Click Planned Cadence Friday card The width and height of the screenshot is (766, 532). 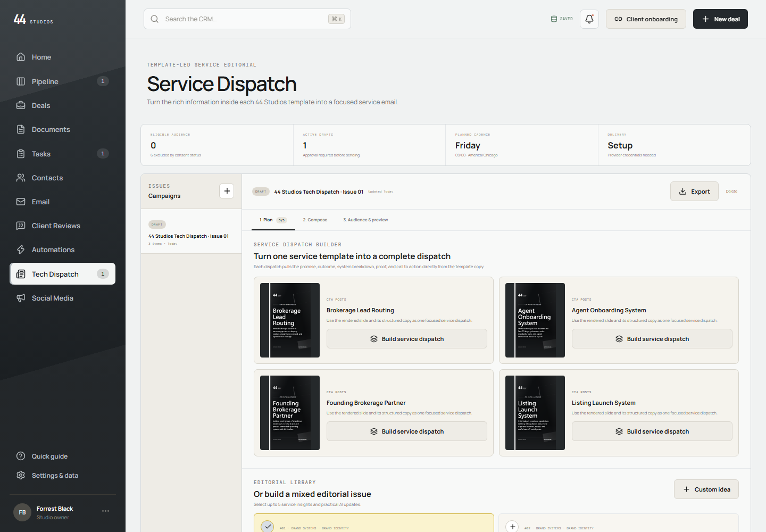click(x=522, y=145)
